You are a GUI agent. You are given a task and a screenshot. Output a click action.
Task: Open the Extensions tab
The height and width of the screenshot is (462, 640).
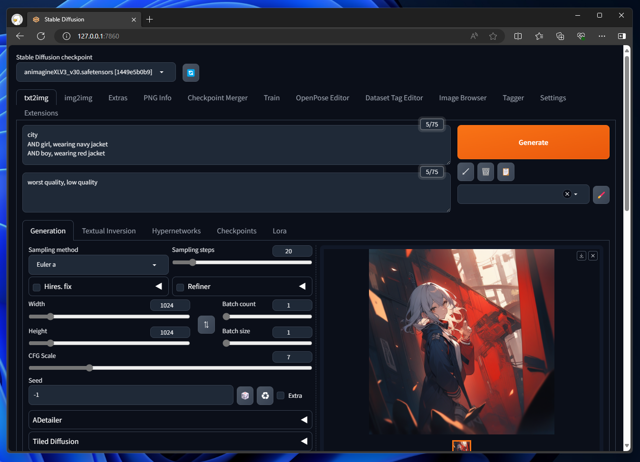(x=41, y=113)
